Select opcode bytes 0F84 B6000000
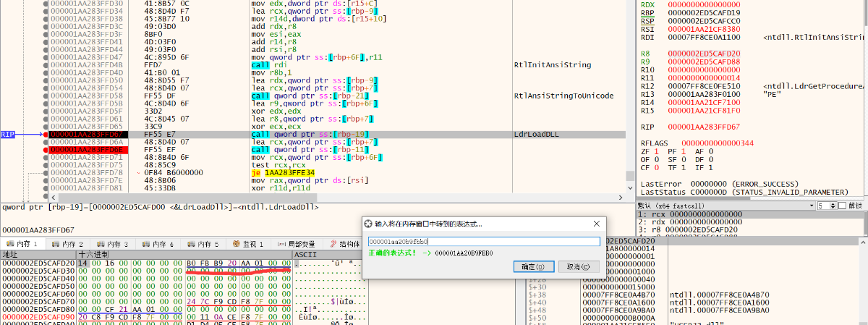 174,173
